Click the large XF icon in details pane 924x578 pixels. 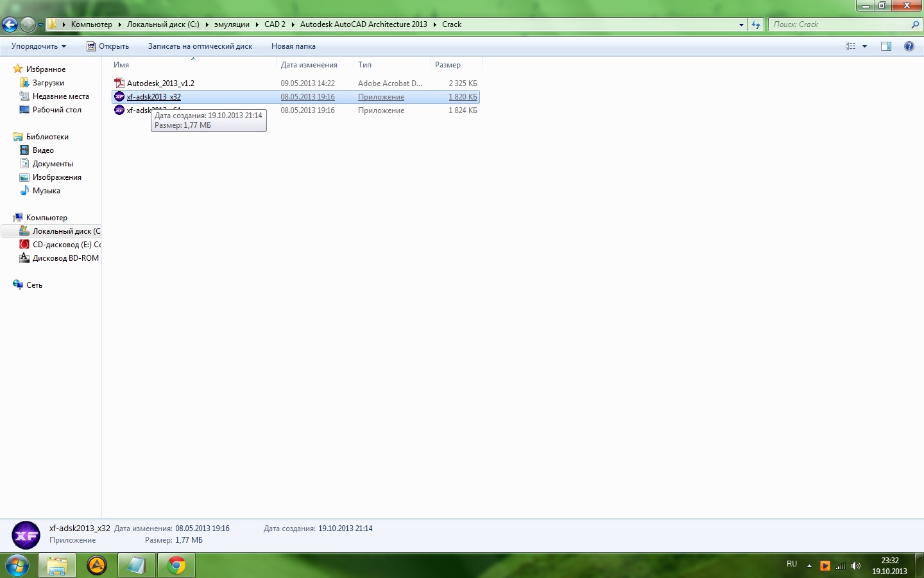(26, 535)
